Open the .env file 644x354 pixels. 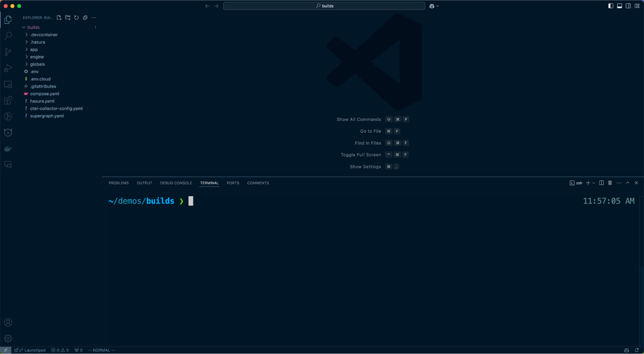pos(60,72)
